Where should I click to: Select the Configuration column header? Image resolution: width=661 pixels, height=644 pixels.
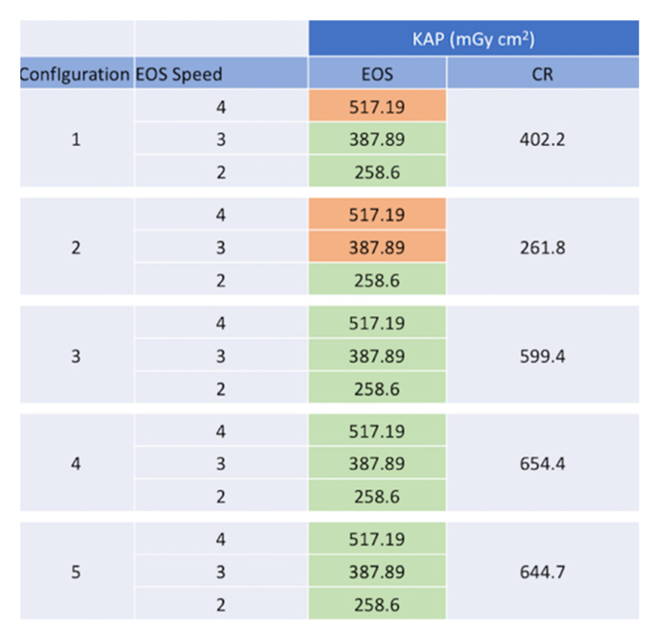(75, 74)
